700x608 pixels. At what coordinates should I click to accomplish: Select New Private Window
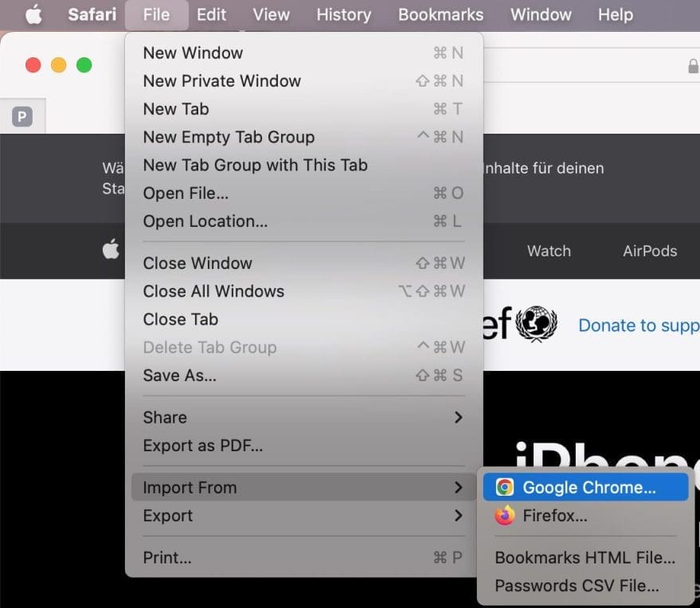click(221, 80)
